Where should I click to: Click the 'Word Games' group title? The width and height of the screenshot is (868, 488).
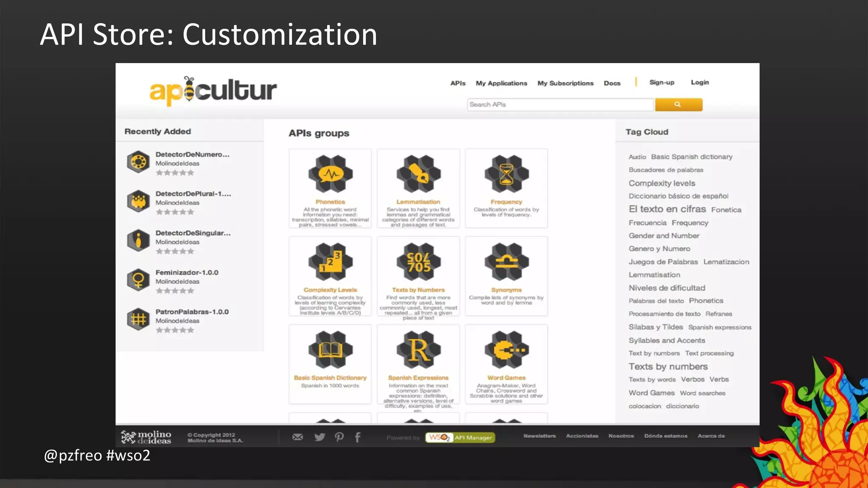[506, 378]
